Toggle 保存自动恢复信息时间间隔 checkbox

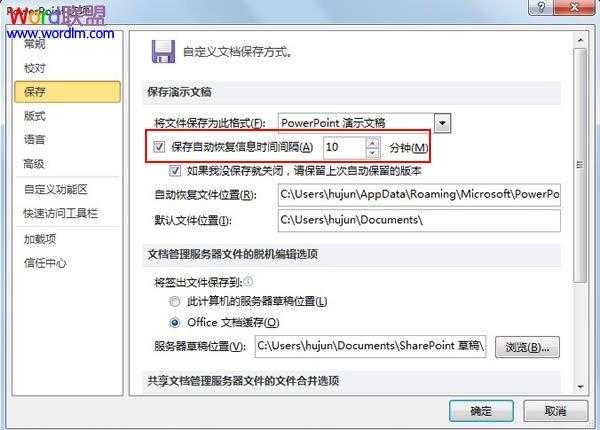tap(159, 147)
